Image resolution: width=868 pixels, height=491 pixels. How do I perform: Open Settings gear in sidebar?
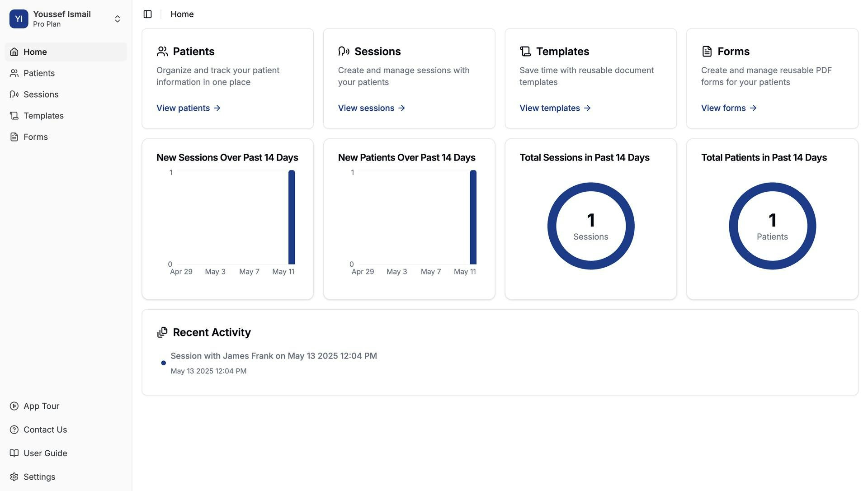14,477
